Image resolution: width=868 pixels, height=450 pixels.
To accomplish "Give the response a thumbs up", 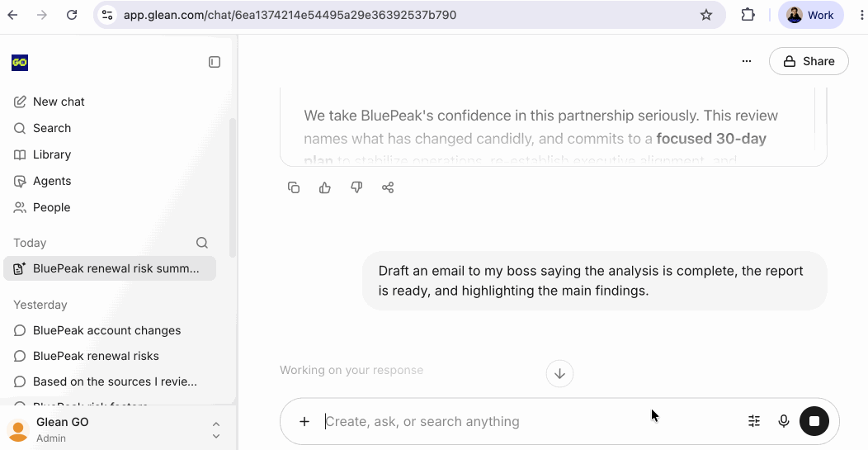I will [x=325, y=187].
